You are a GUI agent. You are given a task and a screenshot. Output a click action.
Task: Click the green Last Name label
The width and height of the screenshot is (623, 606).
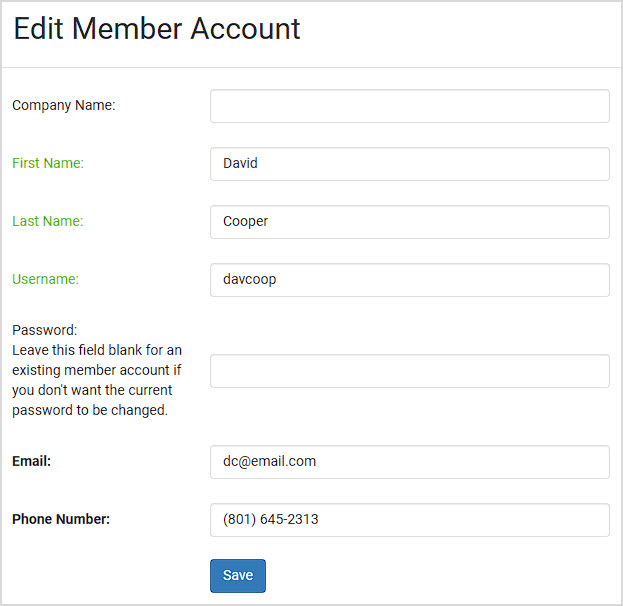(x=48, y=221)
